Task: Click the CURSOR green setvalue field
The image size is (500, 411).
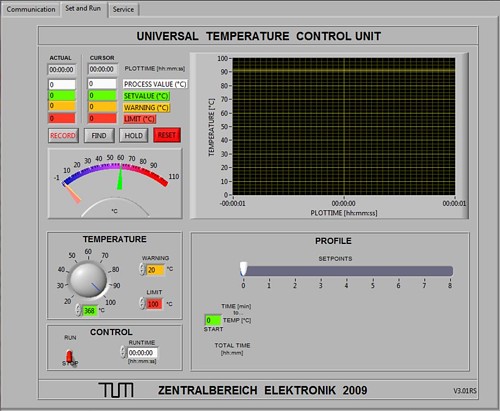Action: coord(102,96)
